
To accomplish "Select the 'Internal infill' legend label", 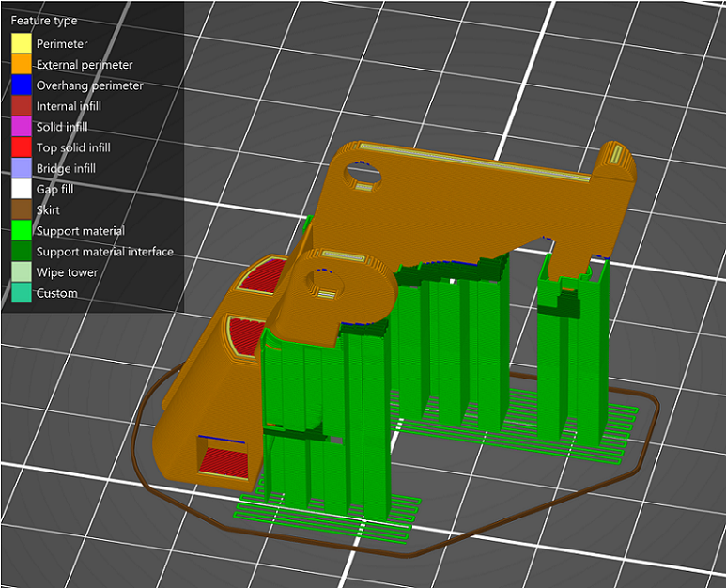I will pyautogui.click(x=69, y=106).
